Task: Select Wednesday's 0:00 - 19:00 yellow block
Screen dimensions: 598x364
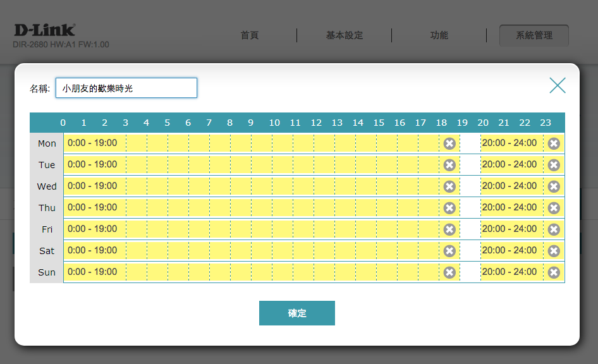Action: tap(253, 186)
